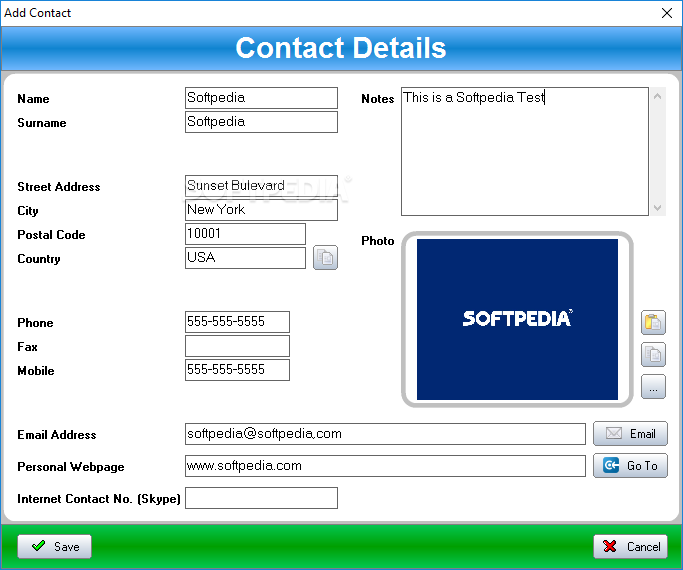Focus the Phone number field
683x570 pixels.
point(237,322)
